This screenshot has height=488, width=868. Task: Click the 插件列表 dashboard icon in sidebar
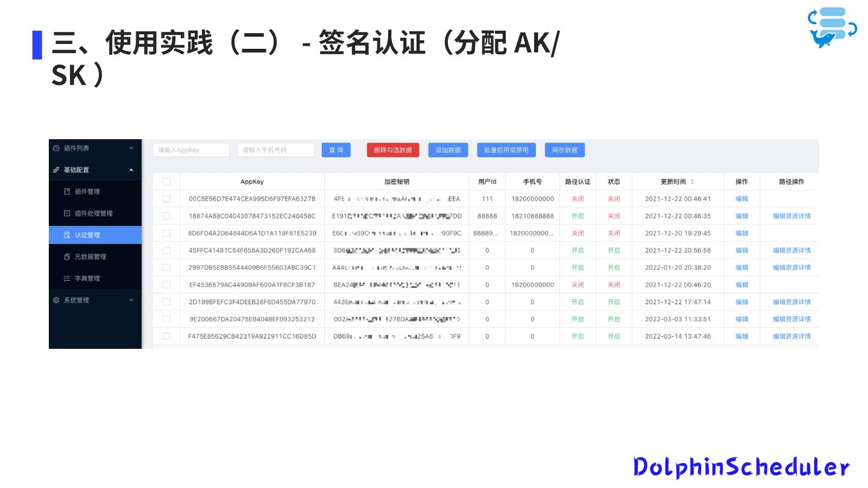coord(57,148)
